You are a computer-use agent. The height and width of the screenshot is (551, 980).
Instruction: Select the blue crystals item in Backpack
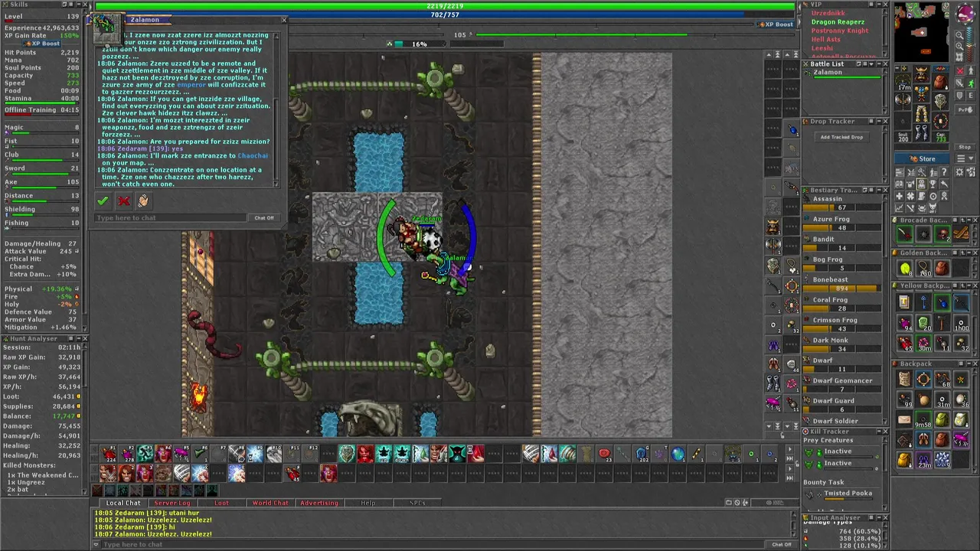coord(942,460)
